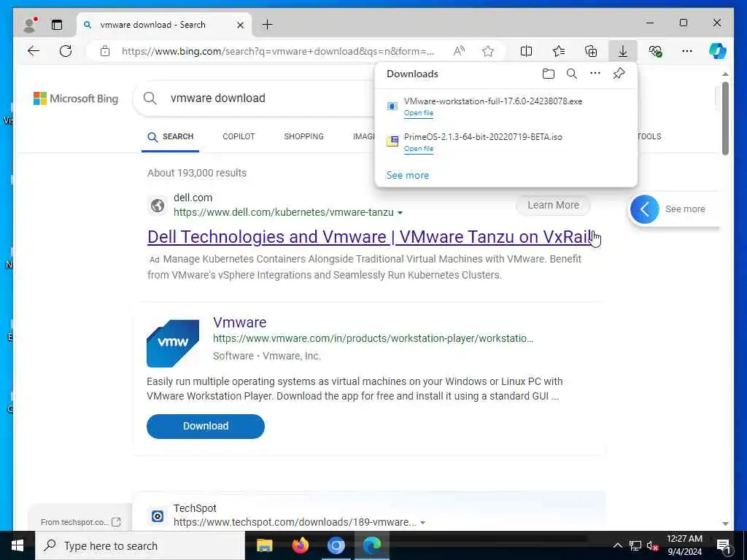Click the page vertical scrollbar thumb

click(725, 118)
